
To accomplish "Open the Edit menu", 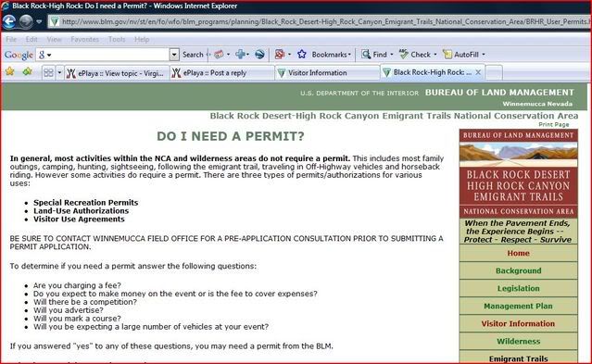I will (x=31, y=39).
